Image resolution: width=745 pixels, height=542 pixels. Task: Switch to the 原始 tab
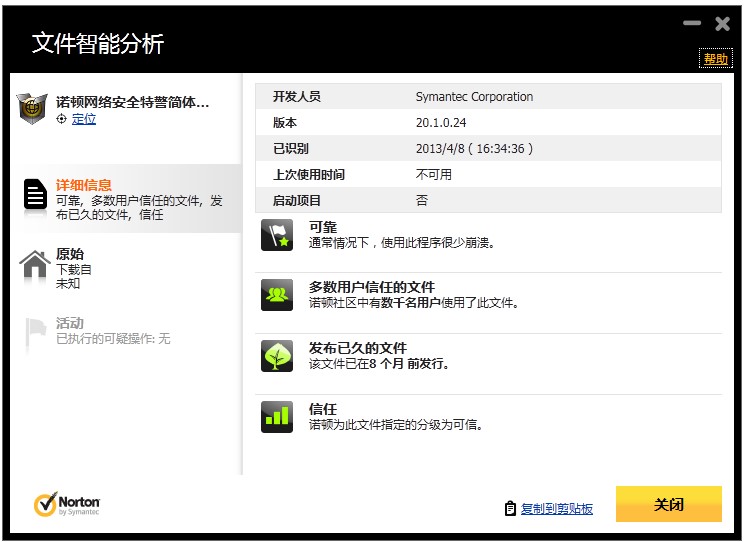pyautogui.click(x=70, y=254)
